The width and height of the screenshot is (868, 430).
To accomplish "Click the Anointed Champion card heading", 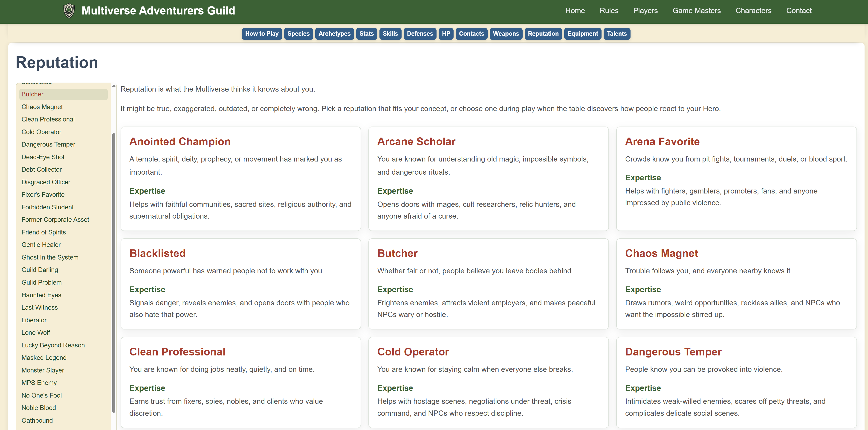I will 180,141.
